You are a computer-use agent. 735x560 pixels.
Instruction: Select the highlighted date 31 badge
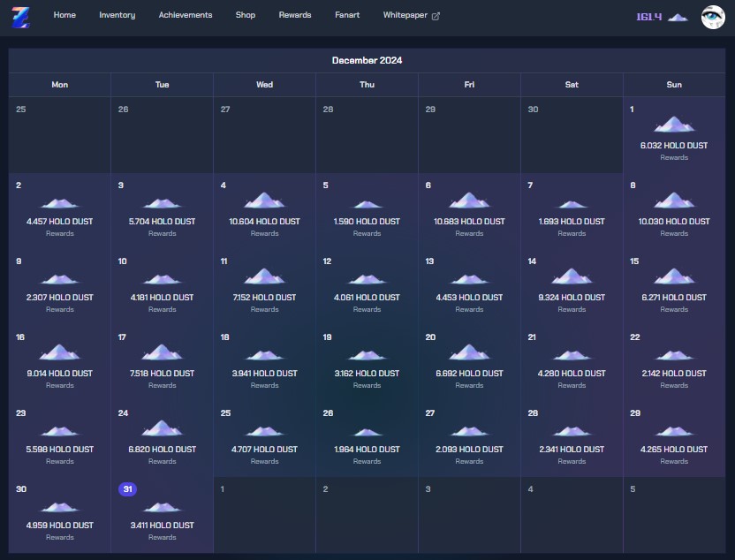pos(127,489)
